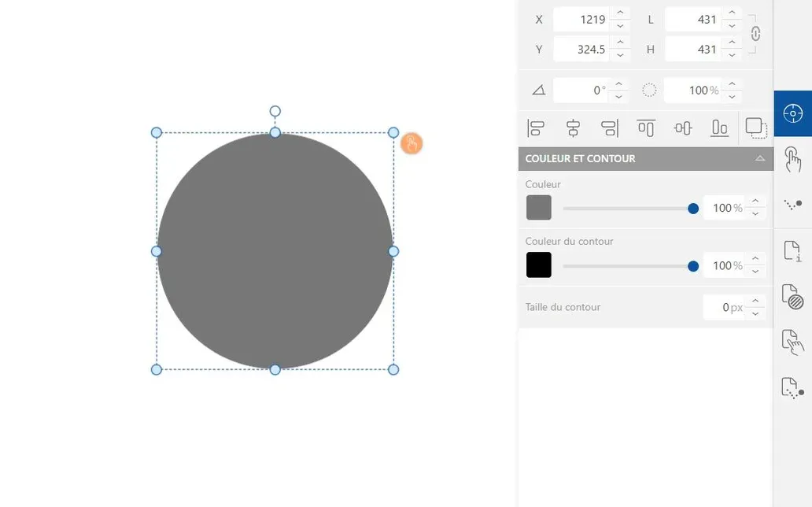Open the page background icon
The image size is (812, 507).
(792, 297)
